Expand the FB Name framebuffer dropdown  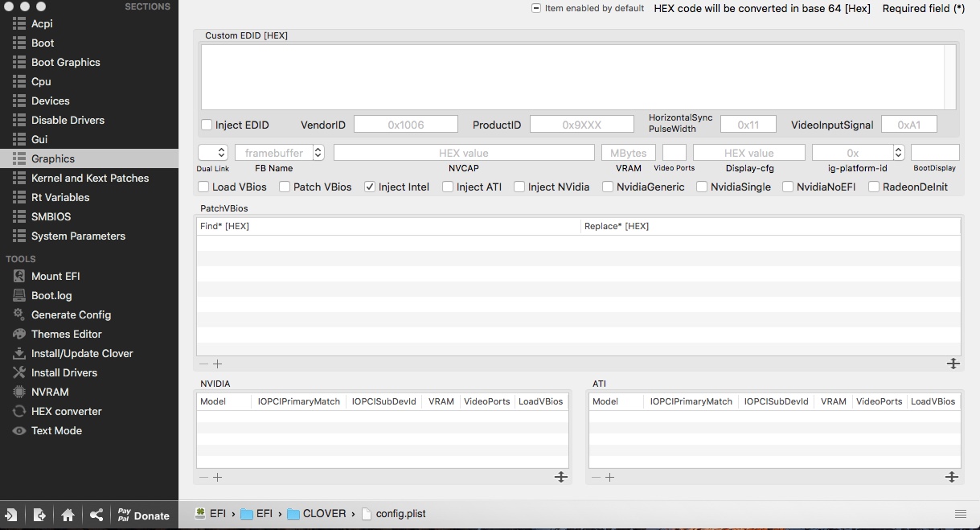point(318,153)
